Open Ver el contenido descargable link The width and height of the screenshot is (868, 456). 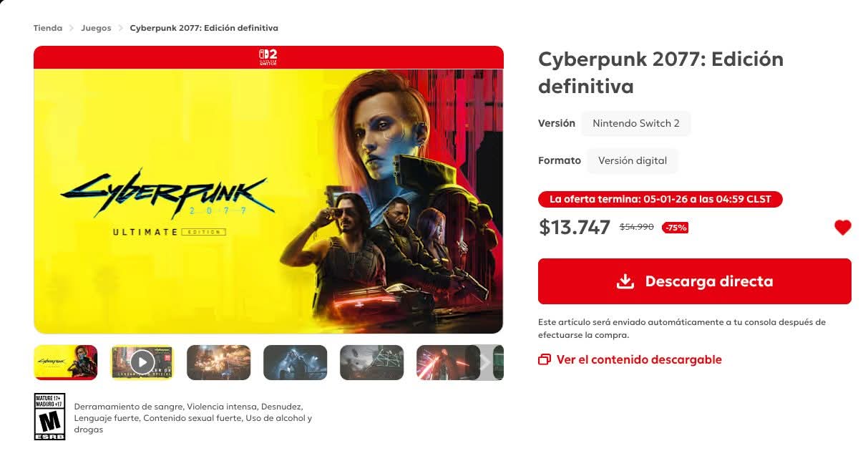point(639,359)
